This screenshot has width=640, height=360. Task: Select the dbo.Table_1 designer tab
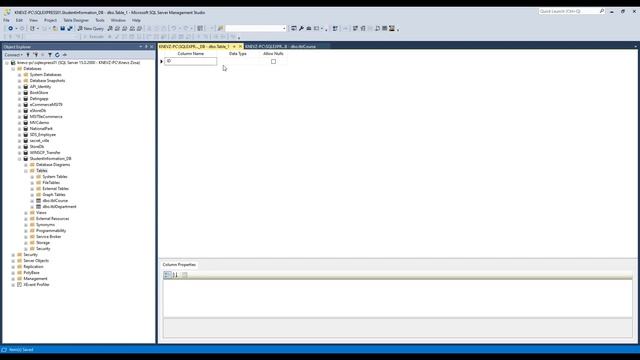click(x=194, y=47)
